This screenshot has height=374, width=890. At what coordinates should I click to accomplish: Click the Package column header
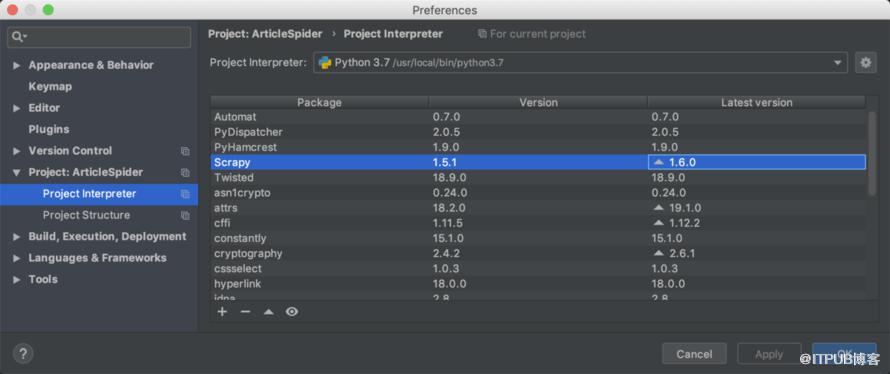tap(320, 103)
